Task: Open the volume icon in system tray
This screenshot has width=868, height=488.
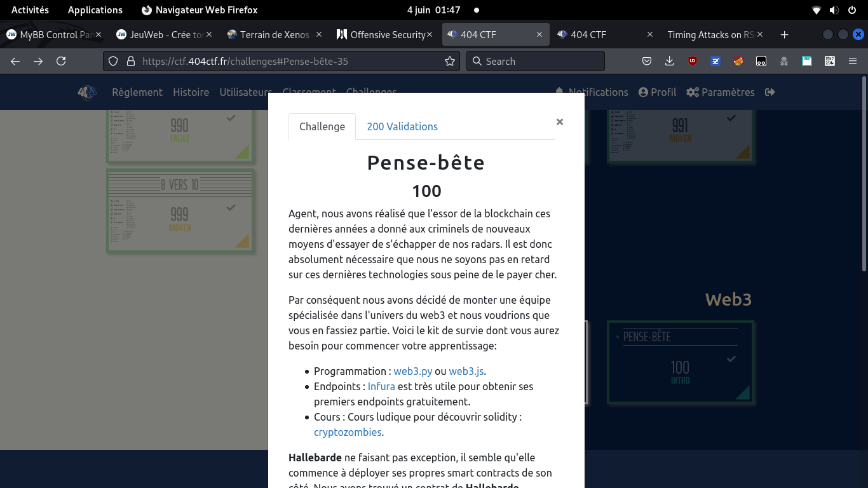Action: point(834,10)
